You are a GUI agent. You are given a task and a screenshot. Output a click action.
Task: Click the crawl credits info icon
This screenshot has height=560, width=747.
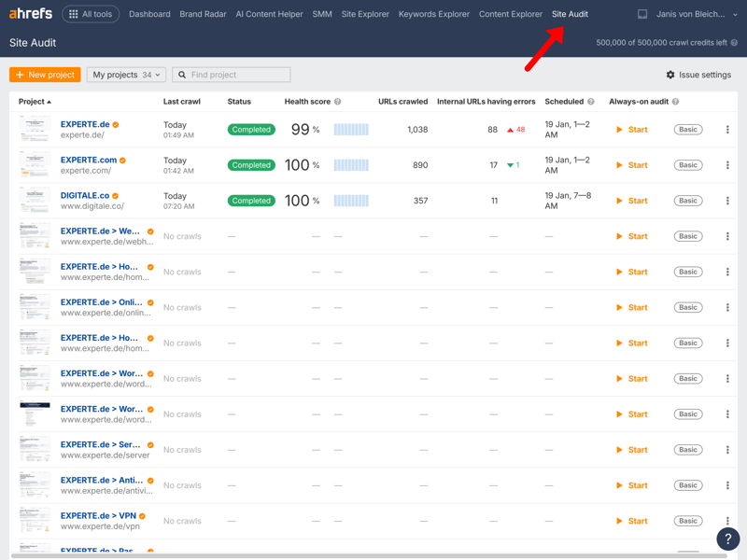pyautogui.click(x=734, y=43)
